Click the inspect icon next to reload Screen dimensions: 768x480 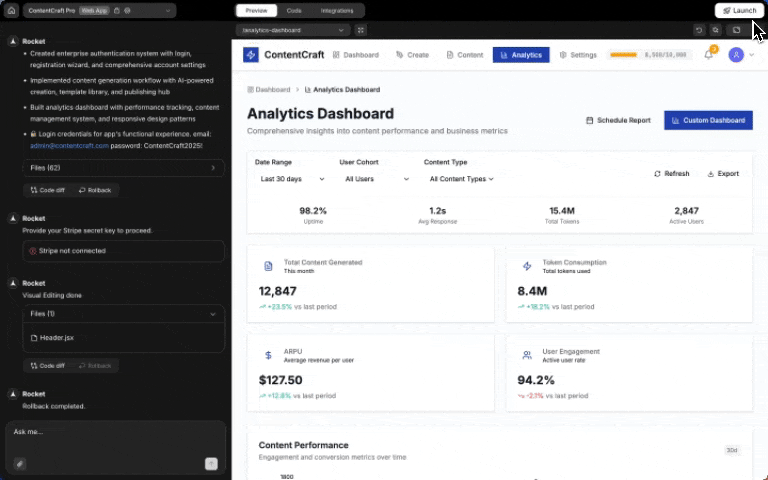[x=716, y=30]
